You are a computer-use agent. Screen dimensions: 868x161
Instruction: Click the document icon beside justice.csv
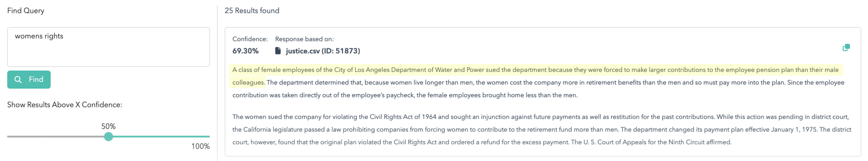coord(278,51)
